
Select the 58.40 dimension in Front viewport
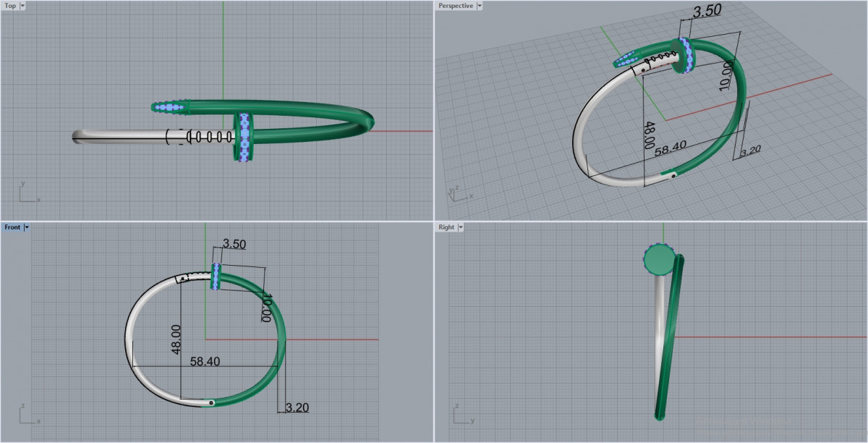pyautogui.click(x=205, y=361)
